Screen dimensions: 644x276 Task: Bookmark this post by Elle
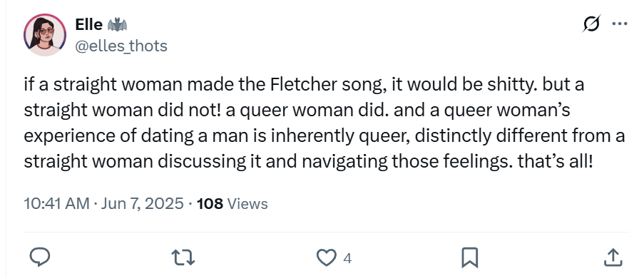[469, 257]
